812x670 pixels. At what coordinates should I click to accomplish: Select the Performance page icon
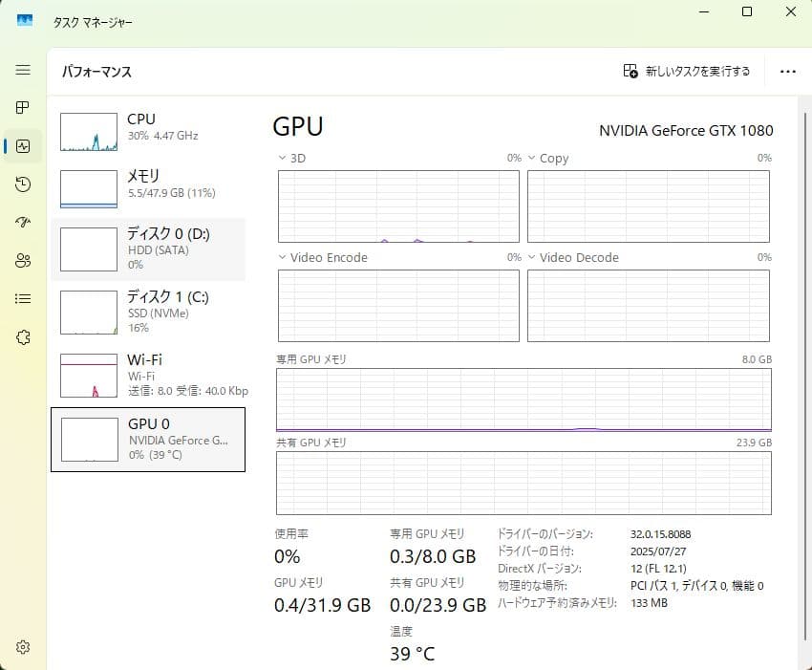(x=22, y=146)
